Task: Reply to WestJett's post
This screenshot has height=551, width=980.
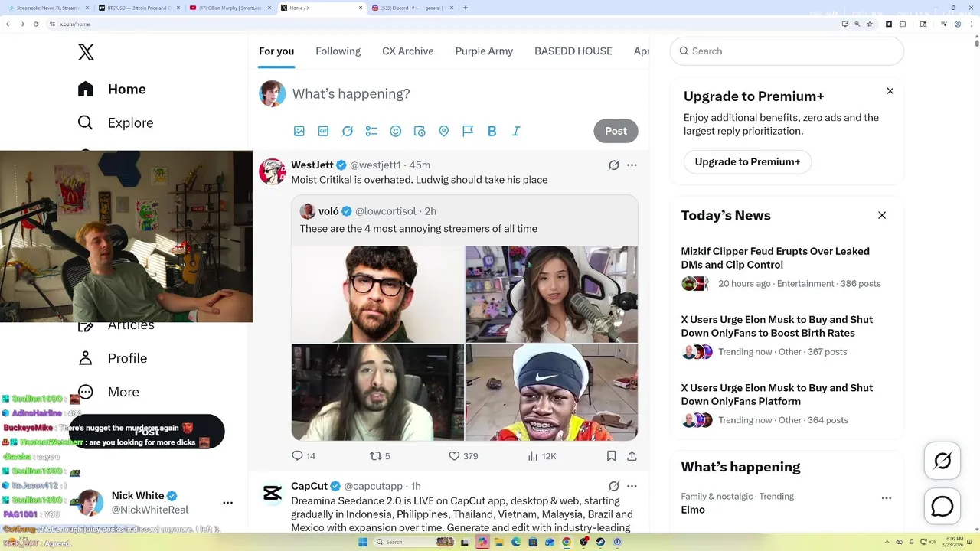Action: (303, 456)
